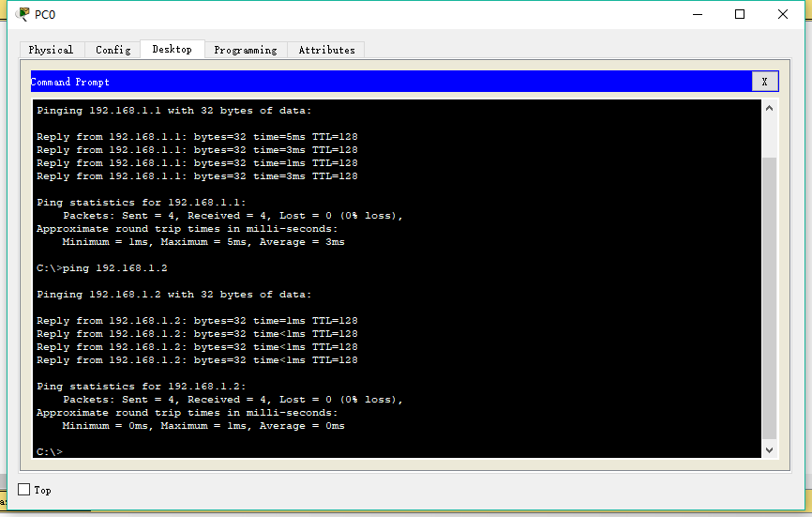Close the PC0 window
812x517 pixels.
(x=783, y=14)
